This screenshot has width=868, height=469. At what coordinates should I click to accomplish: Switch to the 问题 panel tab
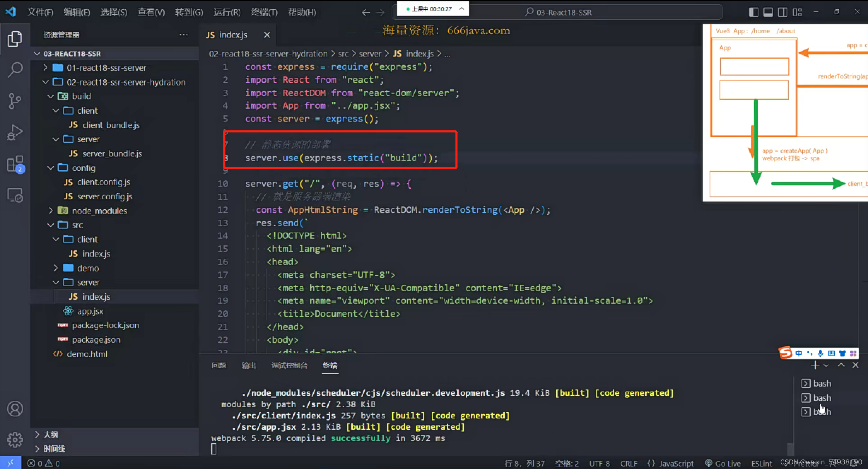[x=219, y=365]
